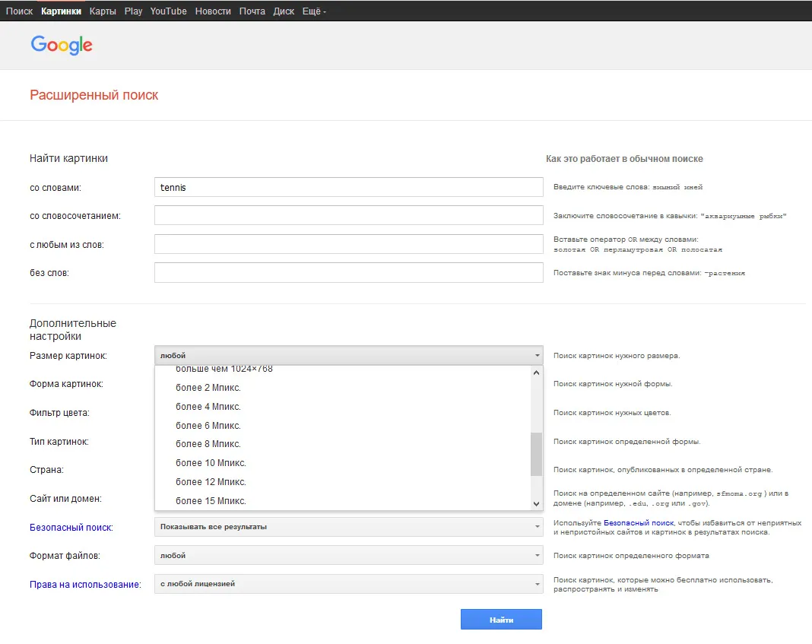Click 'Тип картинок:' label
The width and height of the screenshot is (812, 644).
coord(59,442)
